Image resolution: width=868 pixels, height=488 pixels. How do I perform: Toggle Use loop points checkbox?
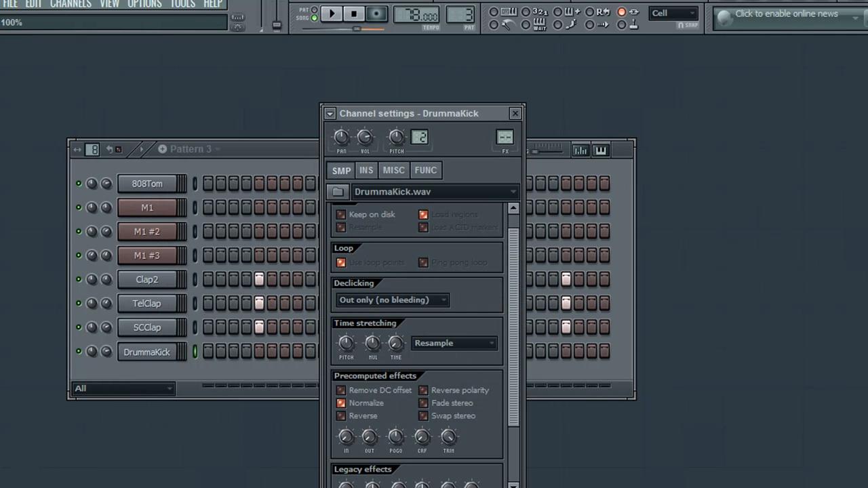[341, 262]
